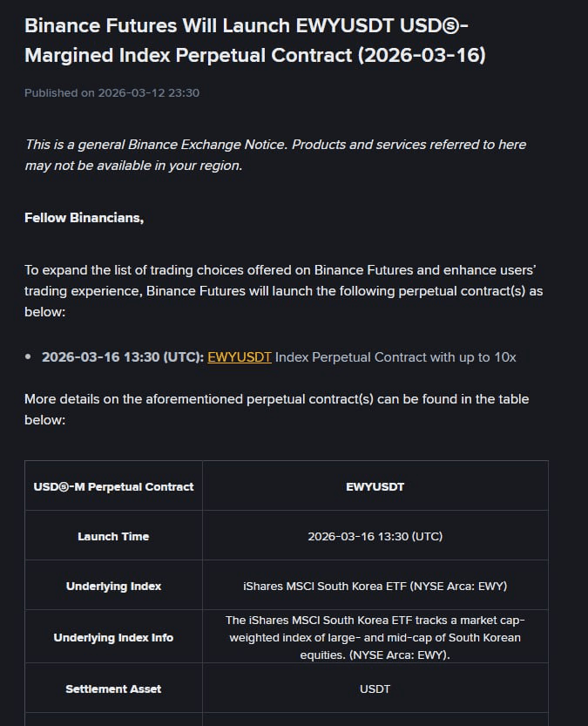Click the announcement title heading
The image size is (588, 726).
coord(255,40)
